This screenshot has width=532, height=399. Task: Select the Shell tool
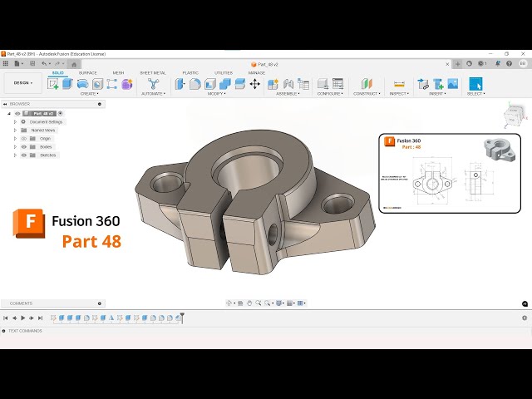[210, 84]
